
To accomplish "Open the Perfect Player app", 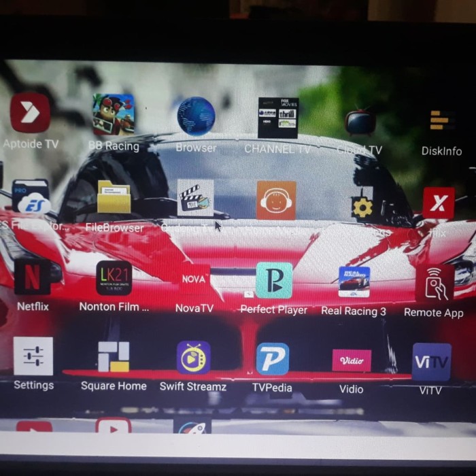I will pyautogui.click(x=274, y=280).
